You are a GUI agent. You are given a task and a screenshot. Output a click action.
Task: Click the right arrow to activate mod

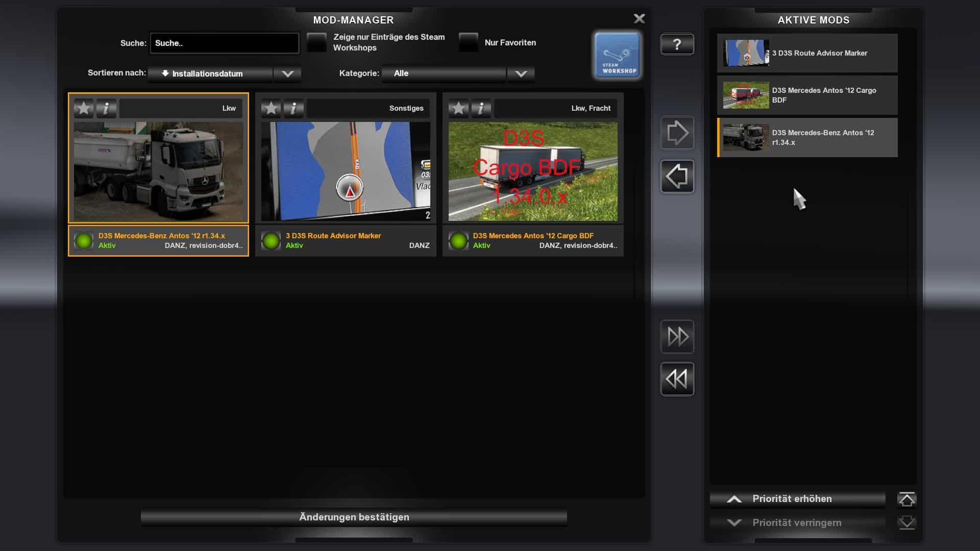(677, 133)
